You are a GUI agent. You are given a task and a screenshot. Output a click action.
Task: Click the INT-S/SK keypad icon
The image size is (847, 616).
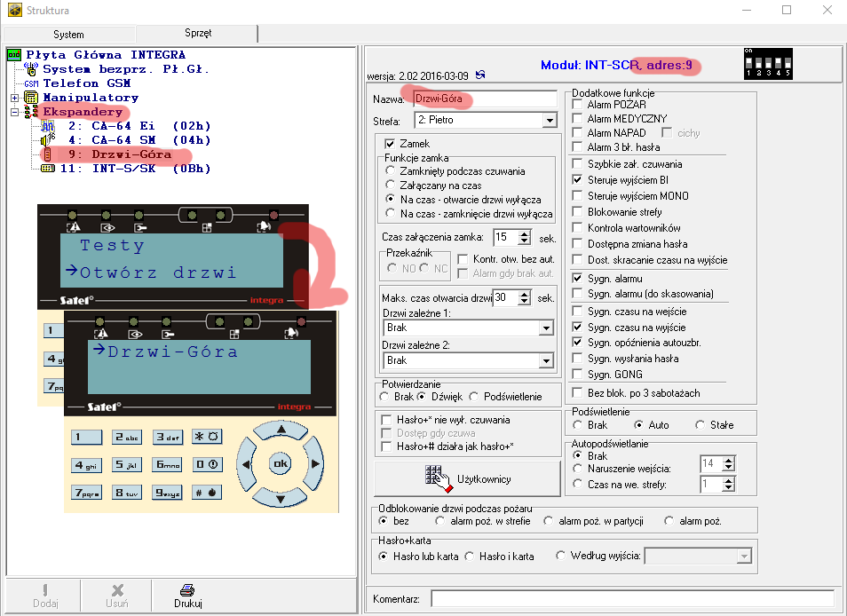(x=48, y=169)
